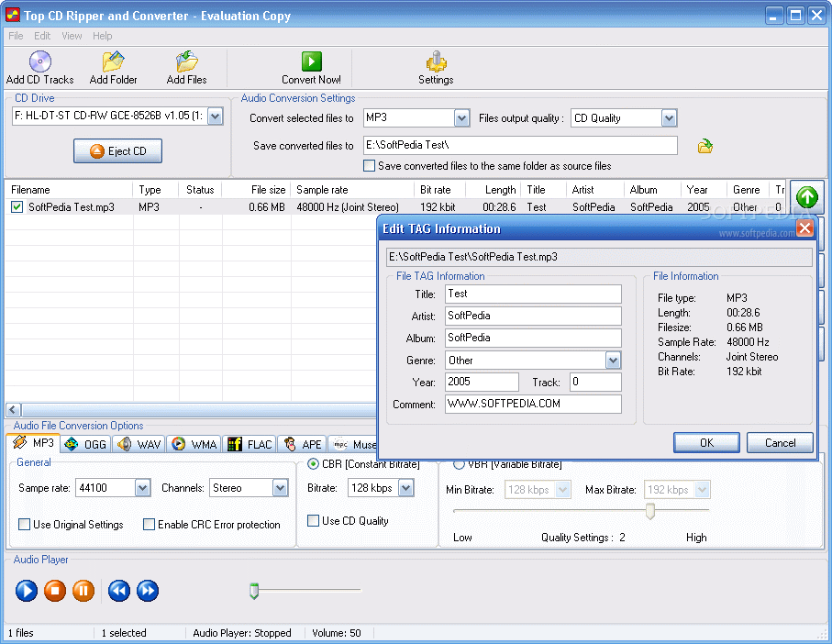Click the Add Files toolbar icon
This screenshot has height=644, width=832.
coord(187,61)
